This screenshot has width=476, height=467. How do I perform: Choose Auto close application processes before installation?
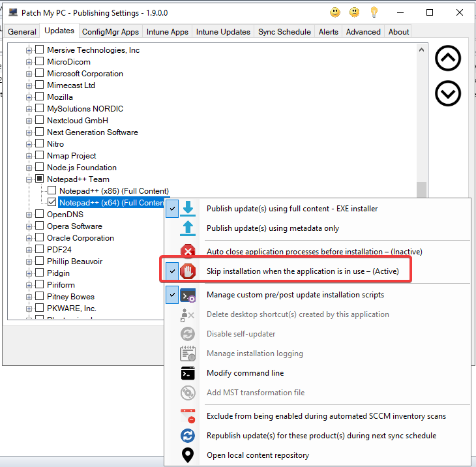[x=318, y=251]
